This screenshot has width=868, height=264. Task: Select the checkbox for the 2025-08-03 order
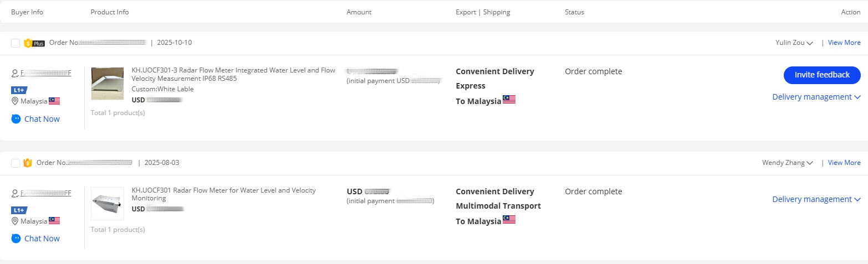coord(16,163)
